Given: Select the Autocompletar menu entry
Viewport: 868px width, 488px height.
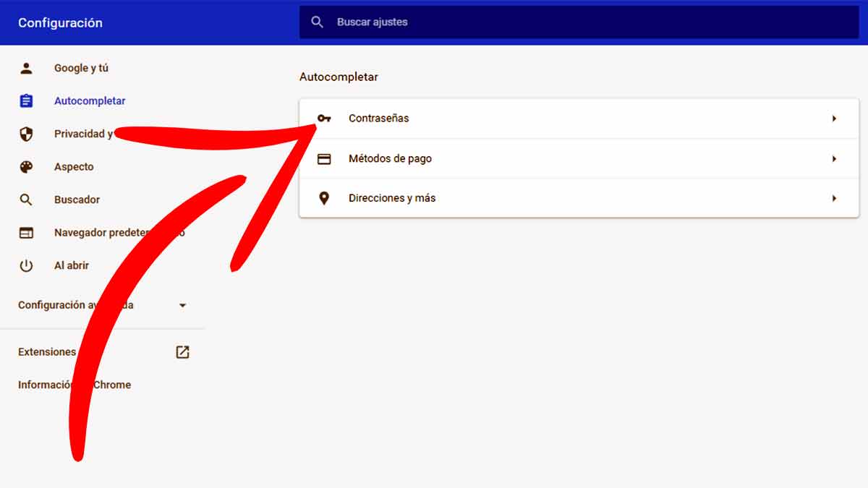Looking at the screenshot, I should click(x=90, y=100).
